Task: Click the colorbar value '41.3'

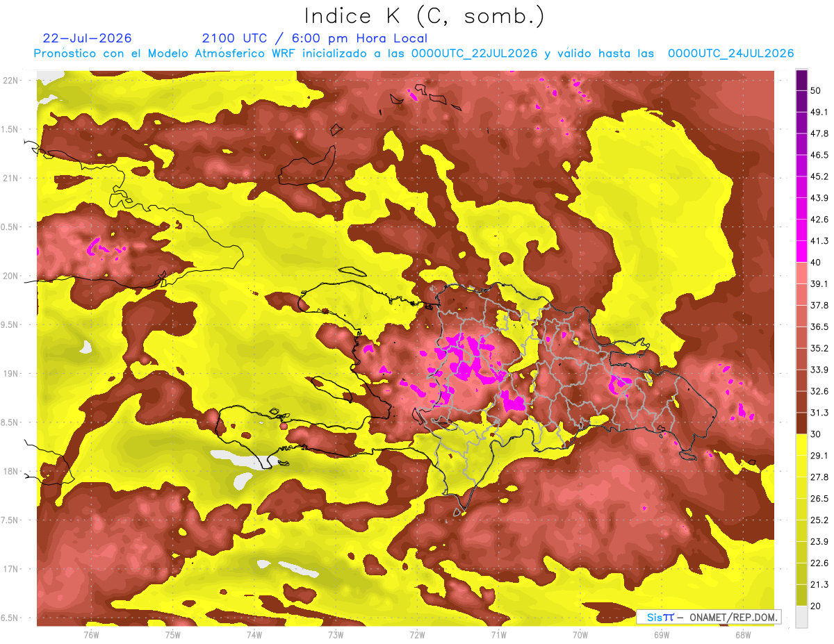Action: pyautogui.click(x=819, y=241)
